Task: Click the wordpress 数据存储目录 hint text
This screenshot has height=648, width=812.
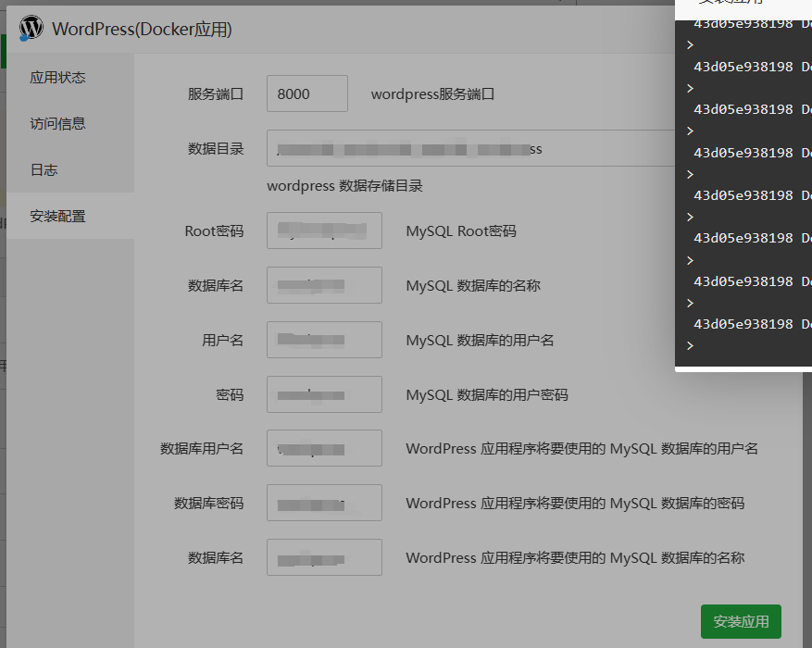Action: [x=345, y=186]
